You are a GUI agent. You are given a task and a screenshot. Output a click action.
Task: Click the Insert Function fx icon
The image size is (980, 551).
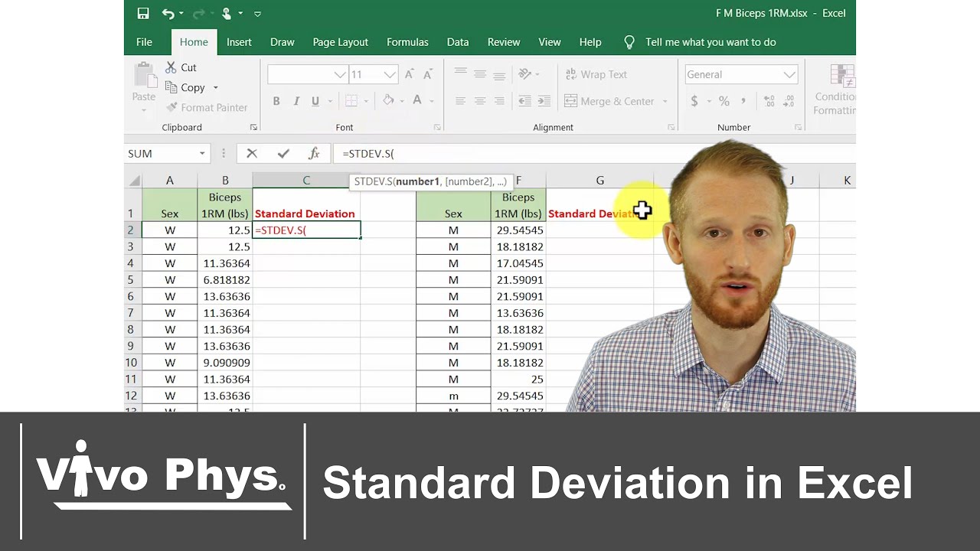tap(314, 154)
